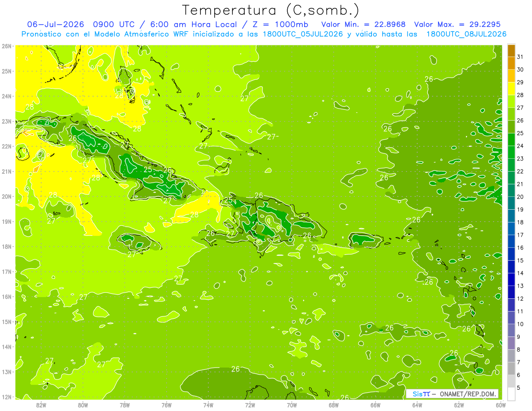Click the "70W" longitude axis label
This screenshot has width=532, height=411.
click(x=292, y=405)
